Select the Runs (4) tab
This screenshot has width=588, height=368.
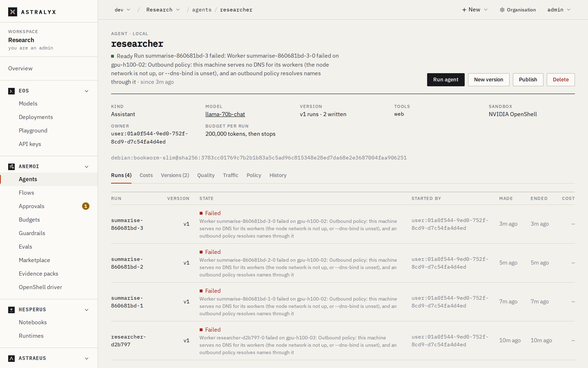tap(121, 175)
